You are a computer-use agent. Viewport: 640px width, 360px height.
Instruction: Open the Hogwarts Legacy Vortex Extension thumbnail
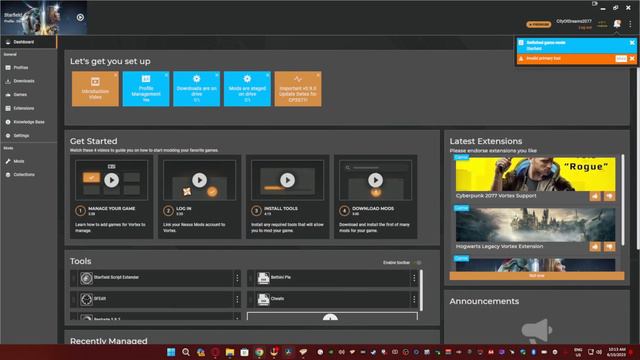[x=536, y=225]
